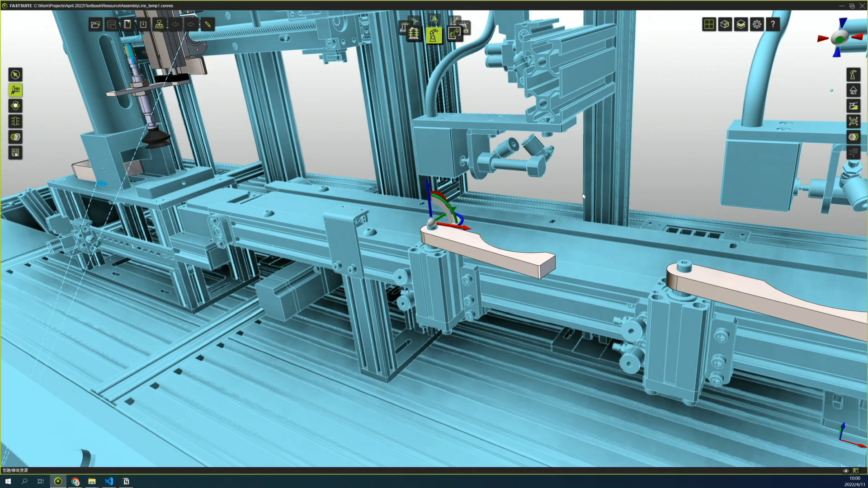Activate the highlighted robot arm mode icon

(x=434, y=35)
